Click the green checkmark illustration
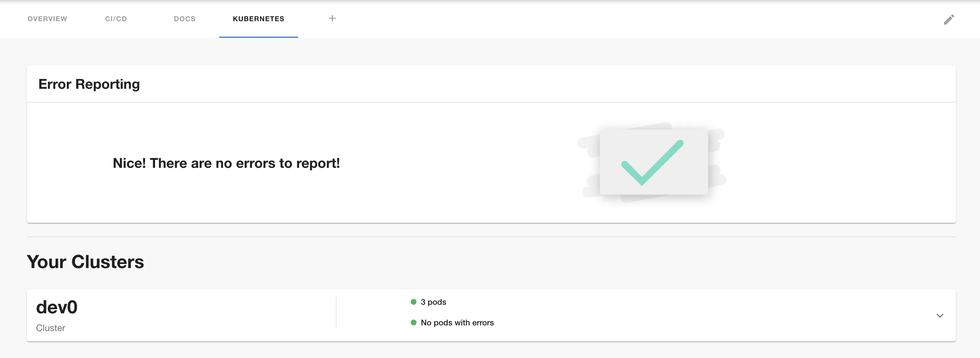The width and height of the screenshot is (980, 358). [x=652, y=163]
